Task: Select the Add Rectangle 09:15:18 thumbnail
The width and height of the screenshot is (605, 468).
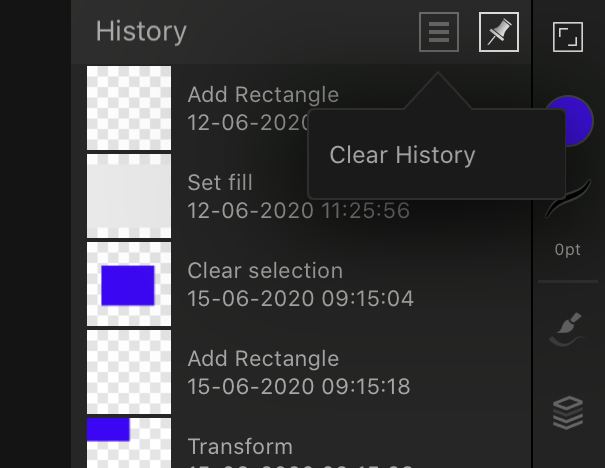Action: pos(129,372)
